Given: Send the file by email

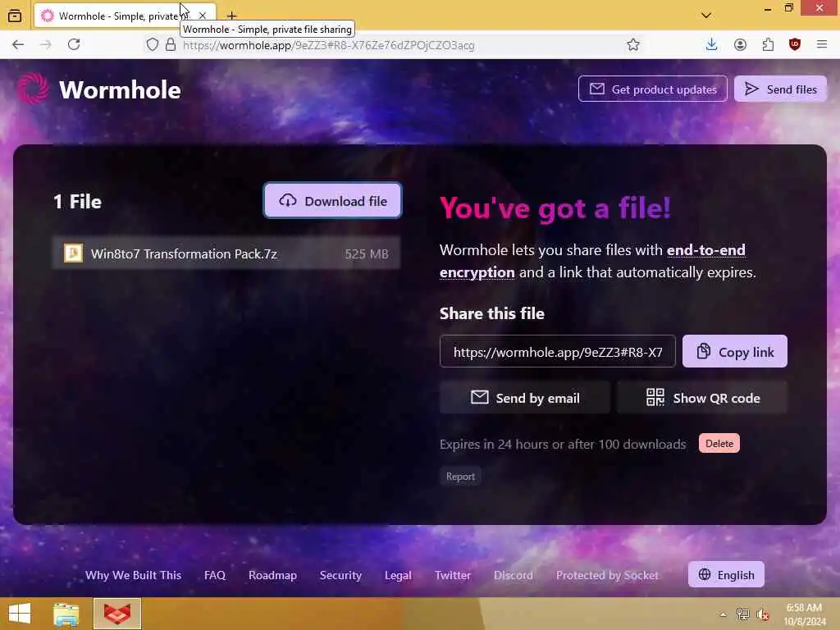Looking at the screenshot, I should click(524, 398).
